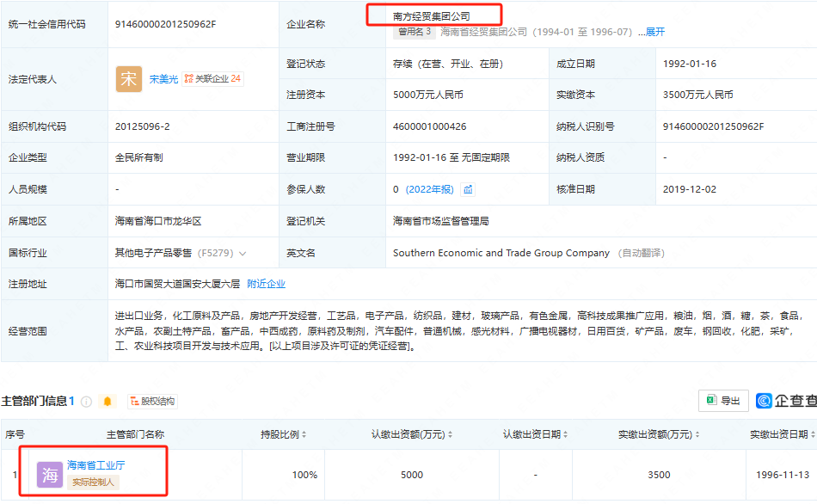This screenshot has height=504, width=817.
Task: Click establishment date 1992-01-16 value
Action: [690, 64]
